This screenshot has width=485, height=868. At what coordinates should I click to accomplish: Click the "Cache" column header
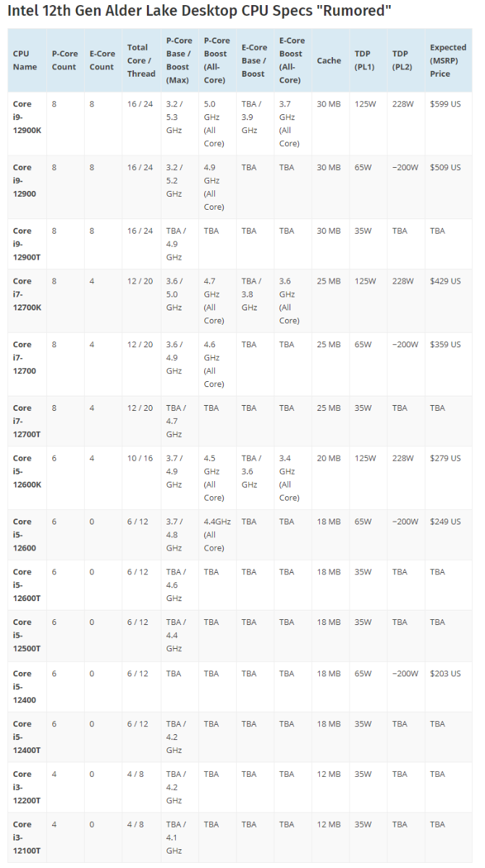pyautogui.click(x=329, y=61)
